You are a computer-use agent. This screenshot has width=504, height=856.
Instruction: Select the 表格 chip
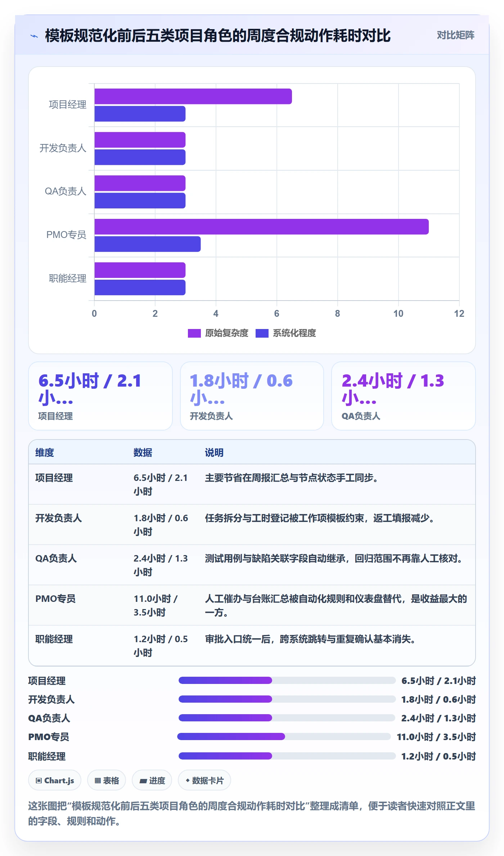point(107,780)
